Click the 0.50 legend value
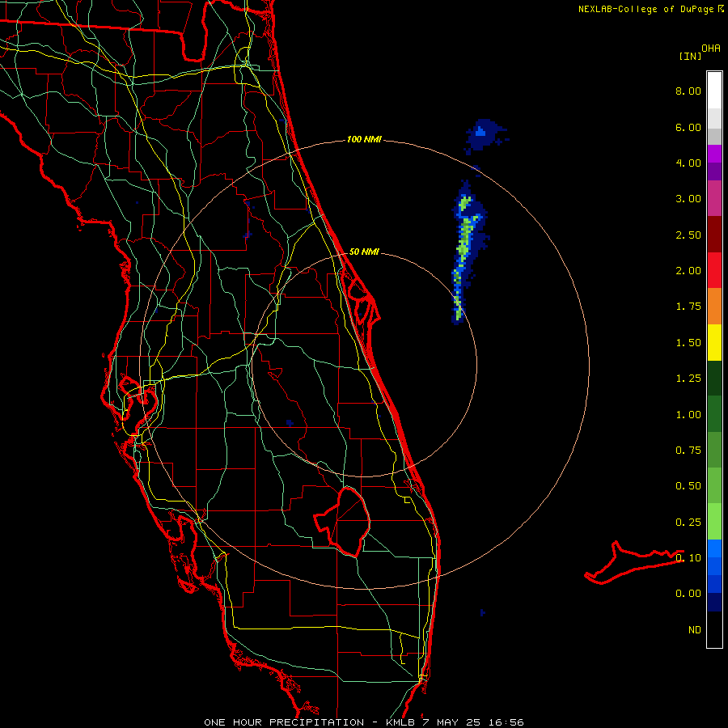The width and height of the screenshot is (728, 728). pos(688,486)
